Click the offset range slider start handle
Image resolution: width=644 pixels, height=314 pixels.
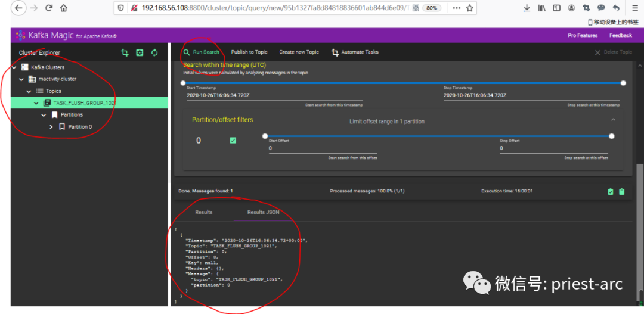click(x=265, y=136)
